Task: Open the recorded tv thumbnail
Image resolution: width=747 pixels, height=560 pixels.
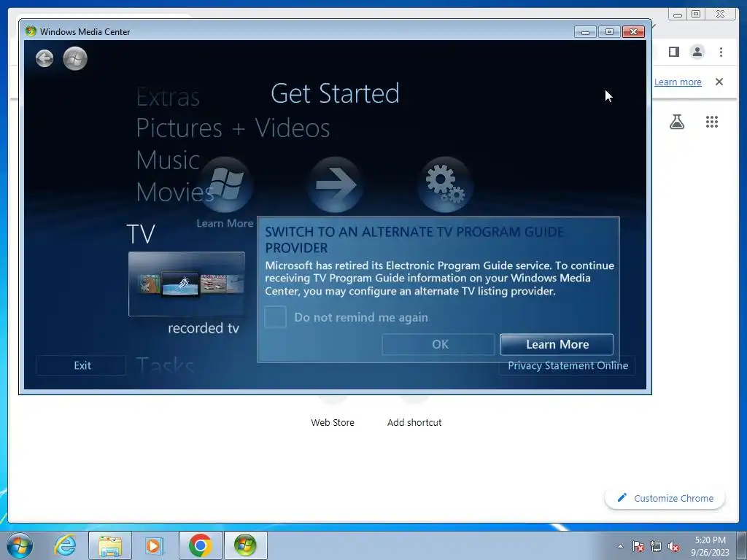Action: (187, 284)
